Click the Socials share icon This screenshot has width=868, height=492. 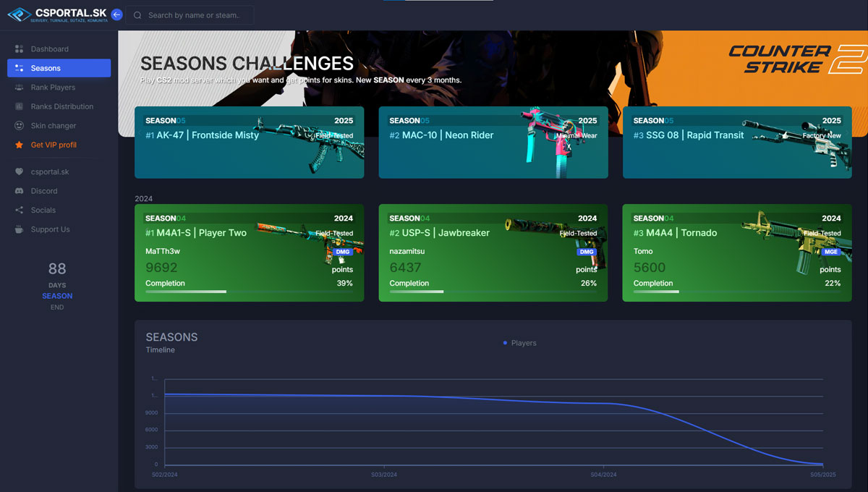coord(20,210)
